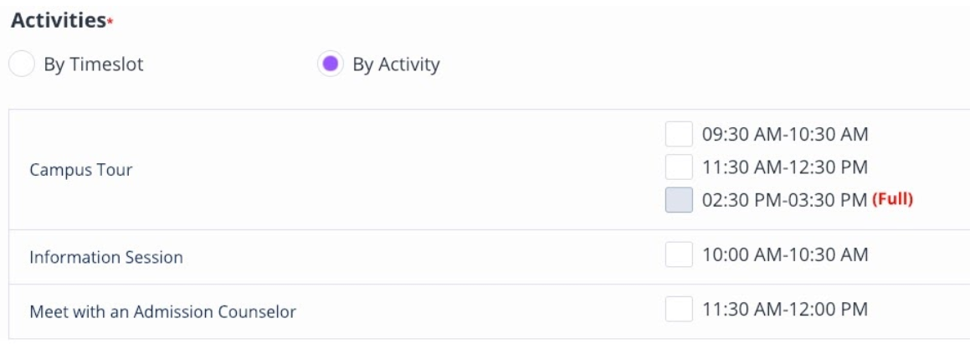Image resolution: width=980 pixels, height=349 pixels.
Task: Click the red (Full) status indicator
Action: (892, 201)
